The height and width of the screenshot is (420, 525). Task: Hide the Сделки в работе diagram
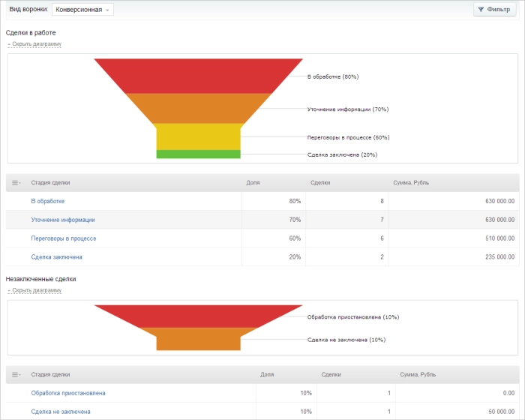tap(34, 44)
